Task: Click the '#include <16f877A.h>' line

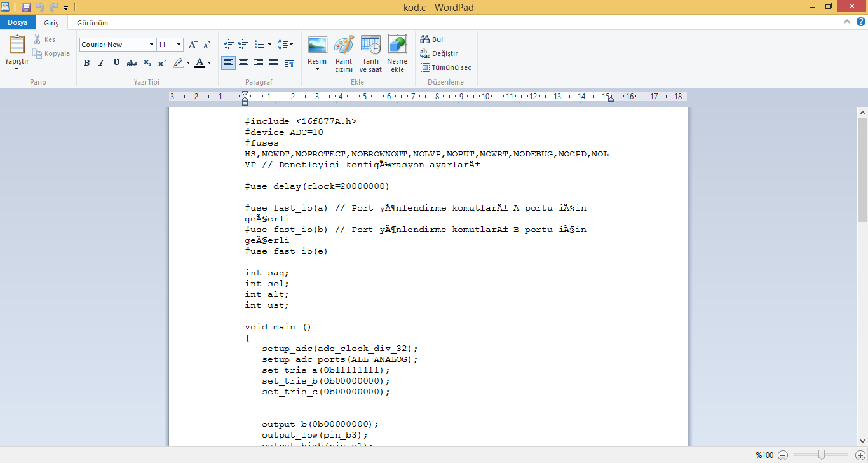Action: click(301, 121)
